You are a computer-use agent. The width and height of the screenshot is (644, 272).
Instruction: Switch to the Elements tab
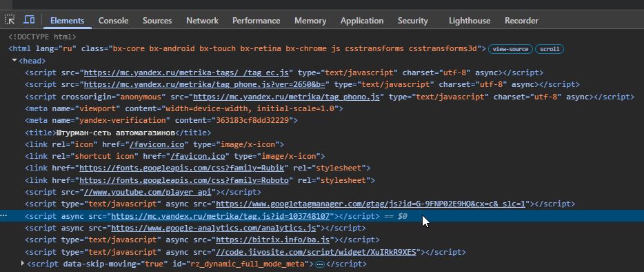click(68, 21)
